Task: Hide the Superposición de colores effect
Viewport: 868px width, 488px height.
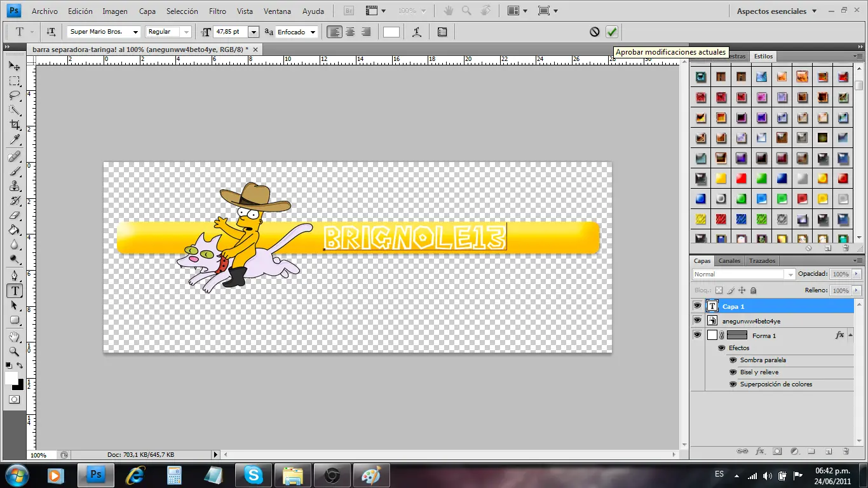Action: pyautogui.click(x=733, y=384)
